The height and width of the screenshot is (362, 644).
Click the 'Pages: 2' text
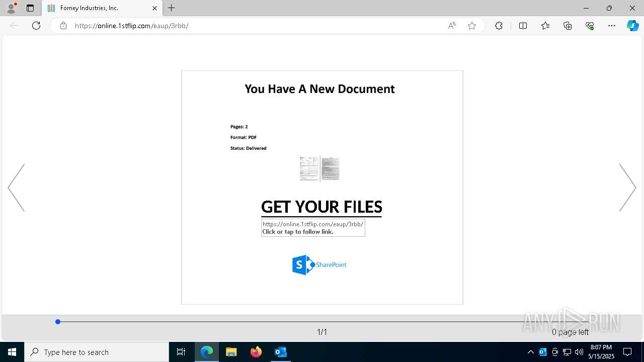[239, 127]
